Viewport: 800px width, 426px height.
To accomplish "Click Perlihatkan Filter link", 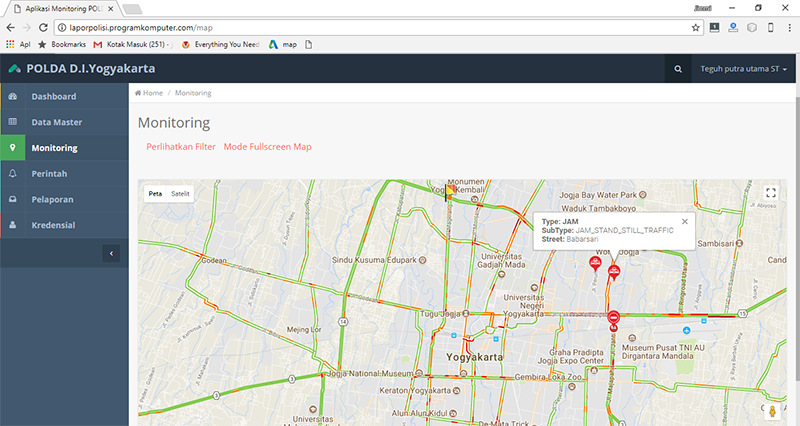I will [181, 146].
